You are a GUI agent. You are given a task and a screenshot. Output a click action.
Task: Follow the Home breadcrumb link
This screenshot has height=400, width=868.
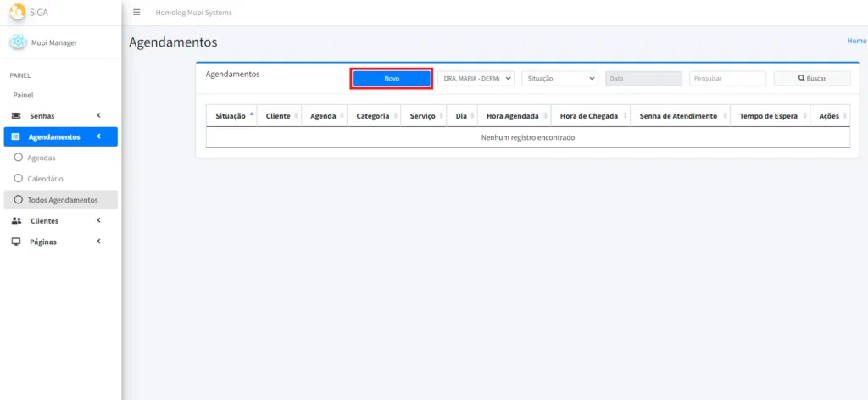(856, 41)
